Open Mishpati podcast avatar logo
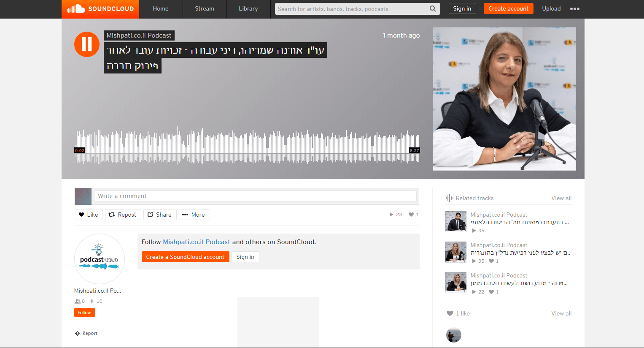 (100, 259)
